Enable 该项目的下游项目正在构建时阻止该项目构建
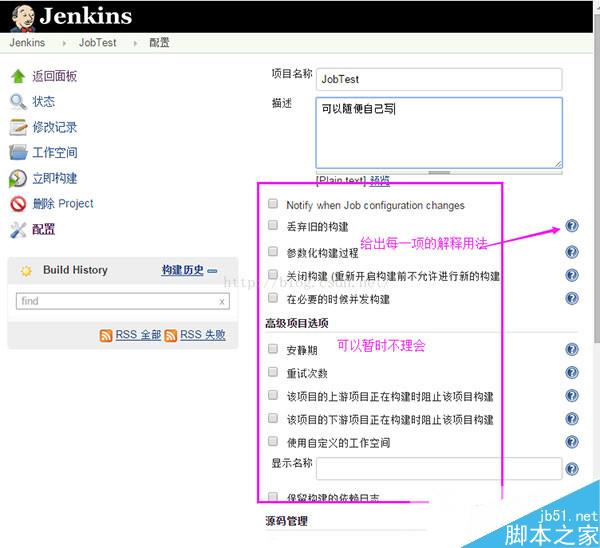Viewport: 600px width, 548px height. point(273,418)
